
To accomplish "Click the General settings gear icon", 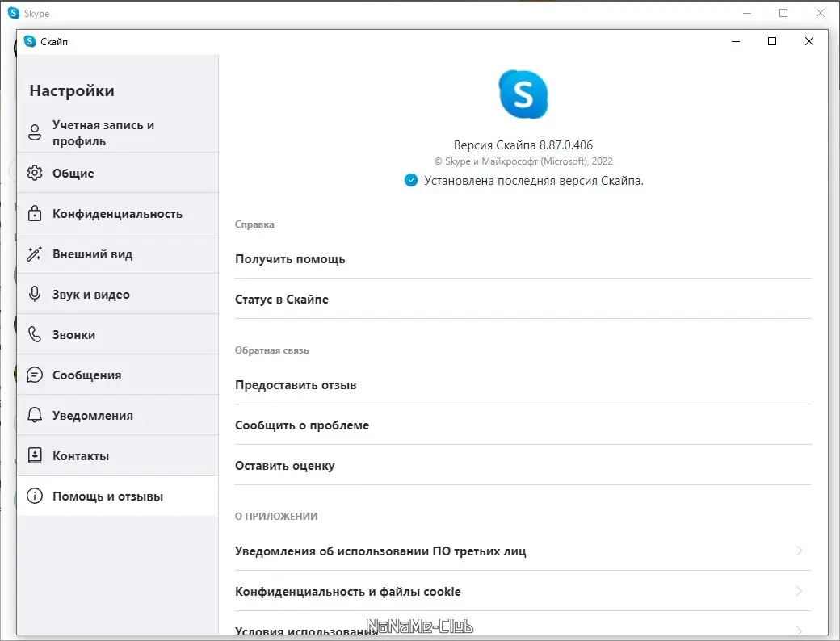I will pos(35,173).
